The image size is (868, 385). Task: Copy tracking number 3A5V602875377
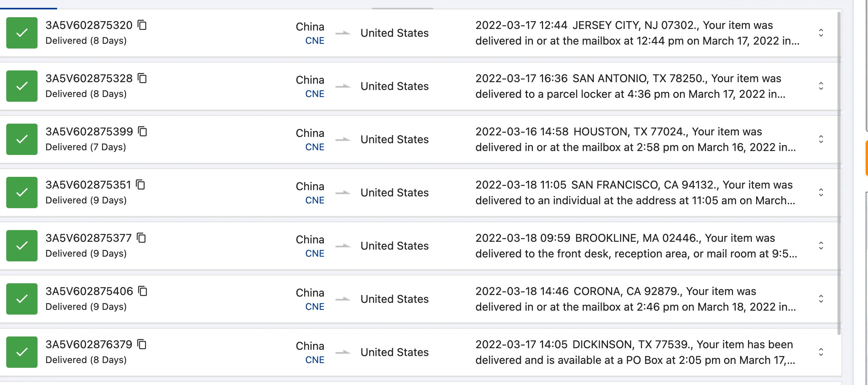point(142,237)
